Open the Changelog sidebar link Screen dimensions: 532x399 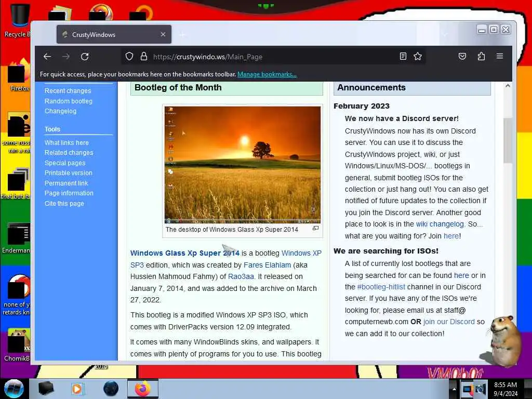[60, 111]
